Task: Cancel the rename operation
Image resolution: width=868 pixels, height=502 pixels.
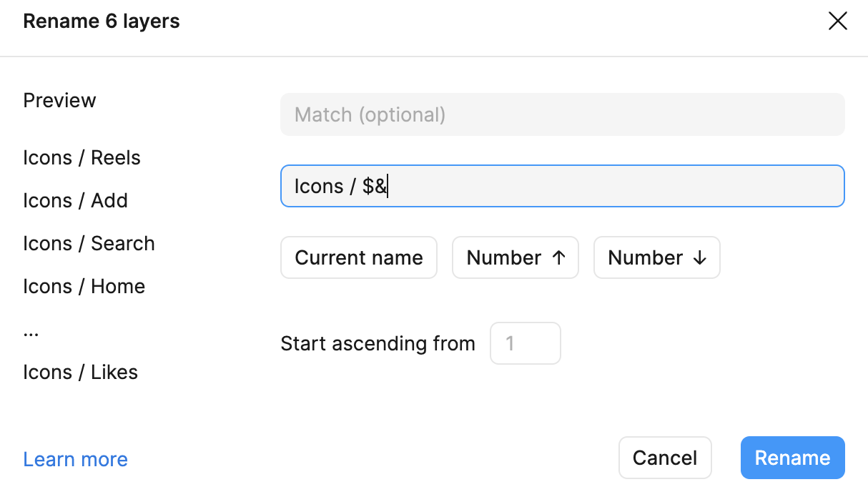Action: [664, 458]
